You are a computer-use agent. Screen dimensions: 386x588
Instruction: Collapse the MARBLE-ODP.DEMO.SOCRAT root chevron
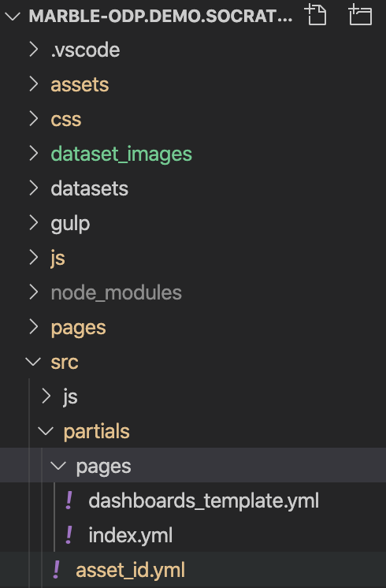pos(13,16)
